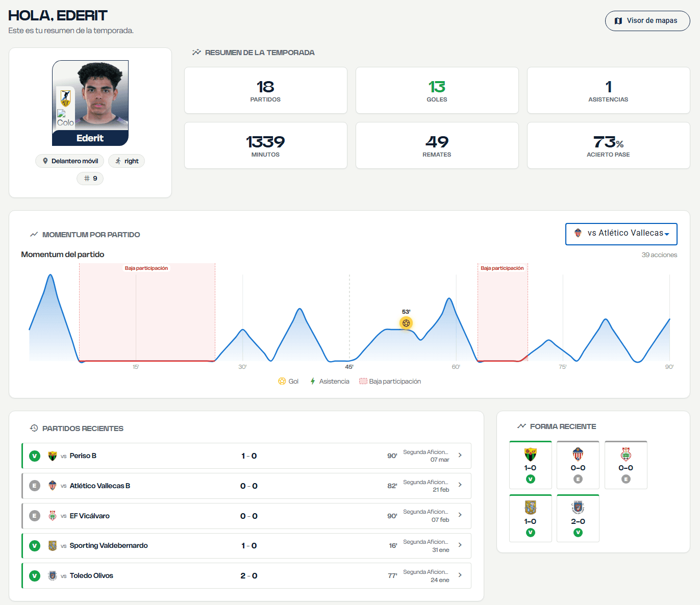Click the draw badge on Atlético Vallecas B row
Viewport: 700px width, 605px height.
[35, 486]
